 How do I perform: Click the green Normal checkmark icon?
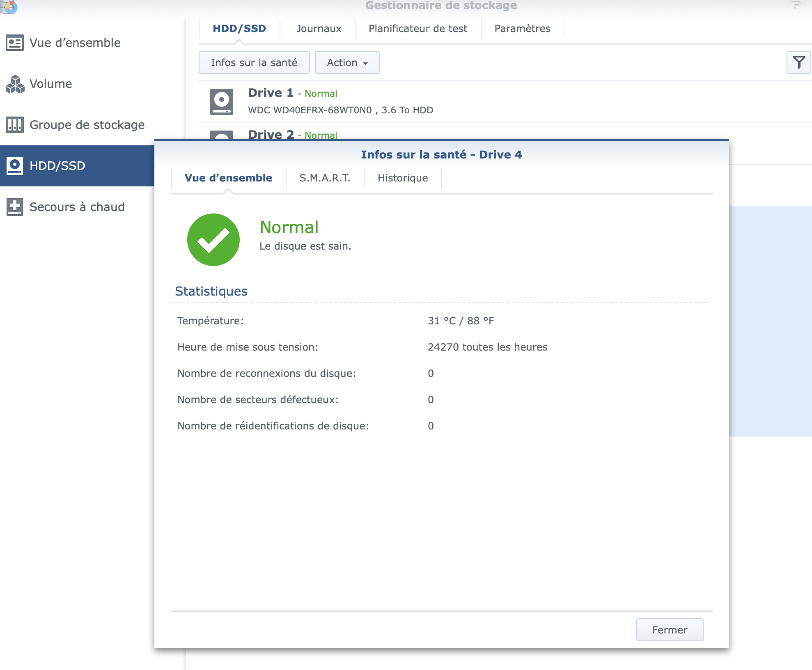(x=213, y=240)
